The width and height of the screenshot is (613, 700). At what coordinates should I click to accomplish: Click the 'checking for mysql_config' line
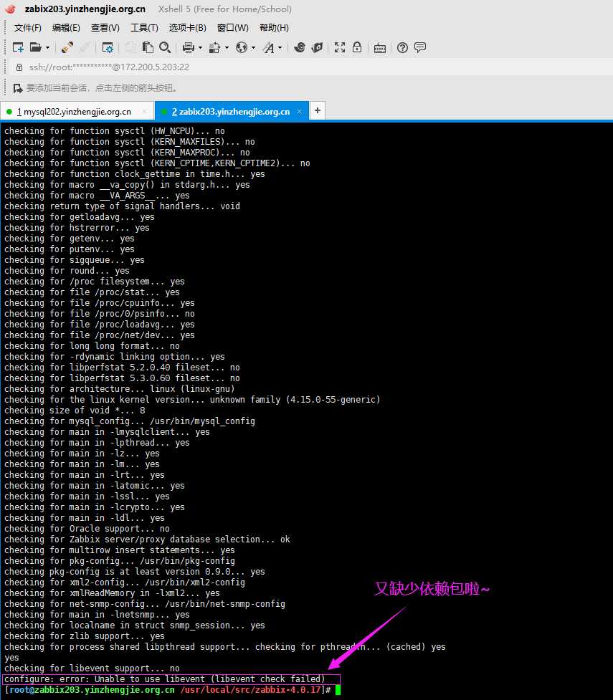[130, 421]
